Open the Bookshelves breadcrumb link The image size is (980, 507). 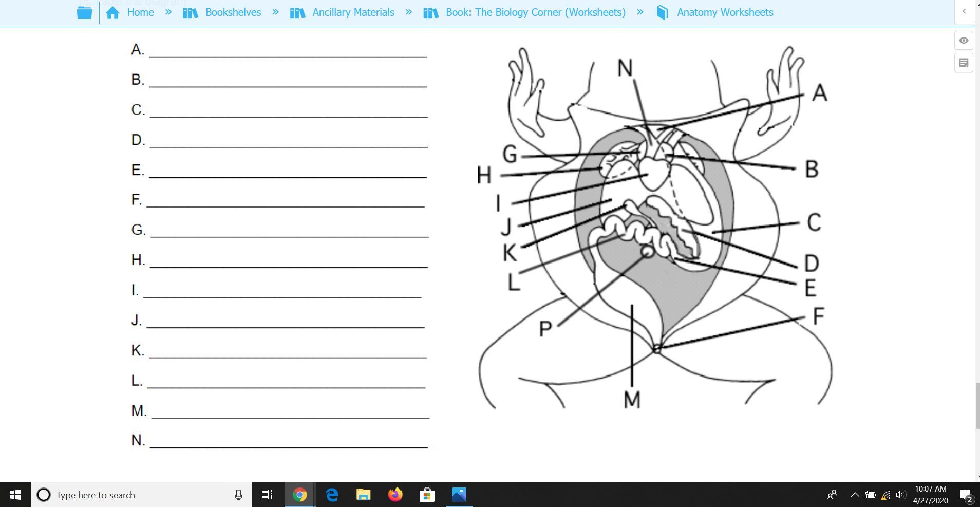(x=233, y=12)
